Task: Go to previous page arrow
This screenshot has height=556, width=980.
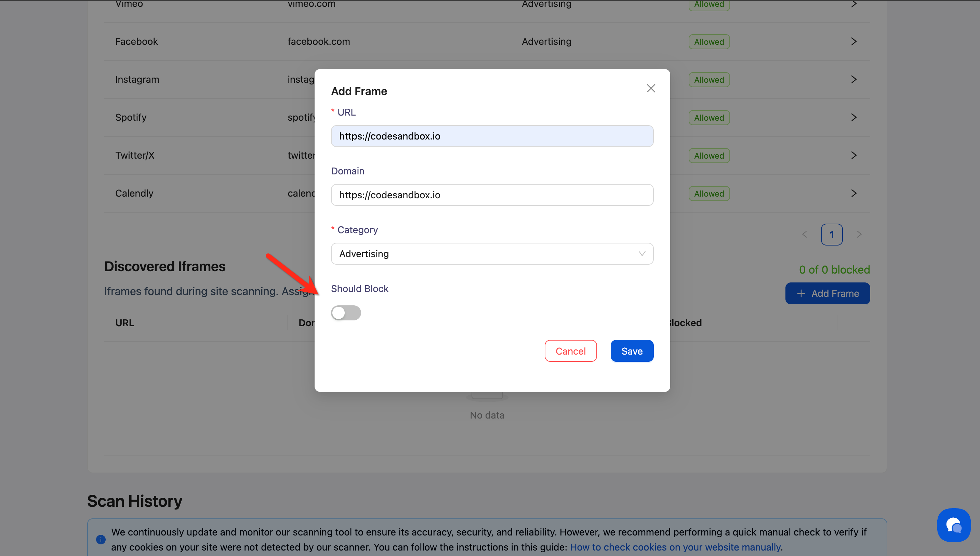Action: pyautogui.click(x=804, y=234)
